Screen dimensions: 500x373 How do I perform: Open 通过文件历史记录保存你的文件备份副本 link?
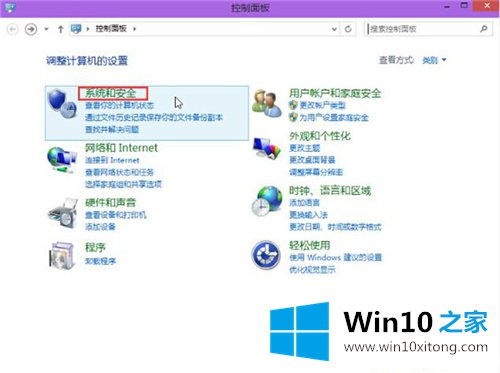[154, 117]
